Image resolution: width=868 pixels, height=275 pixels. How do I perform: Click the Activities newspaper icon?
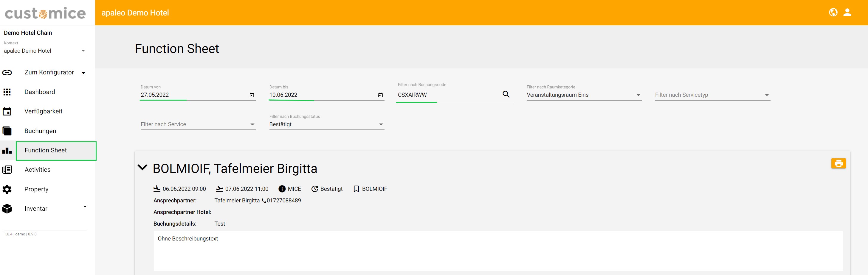7,170
